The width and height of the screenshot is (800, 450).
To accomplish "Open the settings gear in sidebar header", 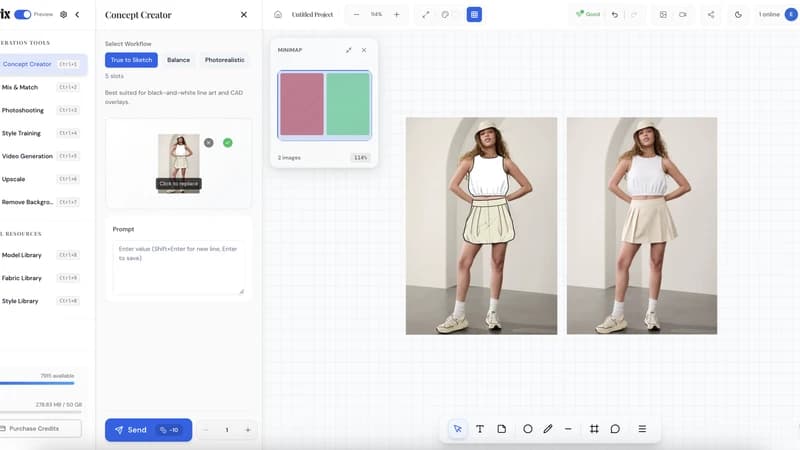I will [63, 14].
